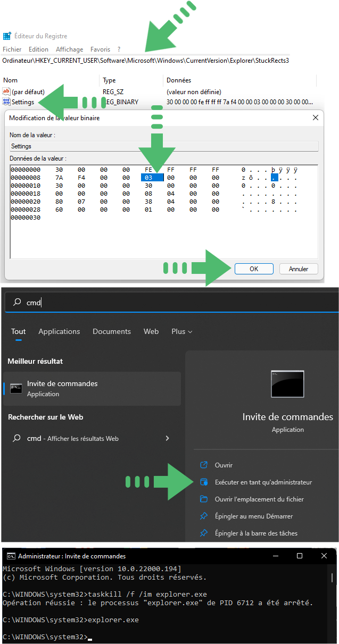Click the command prompt title bar icon
Viewport: 339px width, 644px height.
(x=11, y=556)
